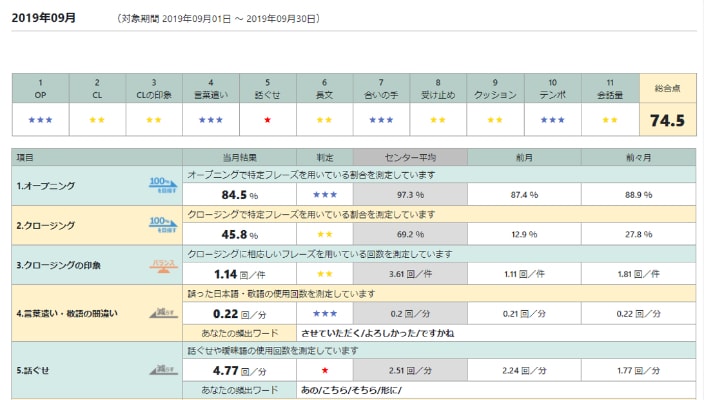Click the yellow stars under 会話量 column
This screenshot has width=704, height=400.
[610, 120]
